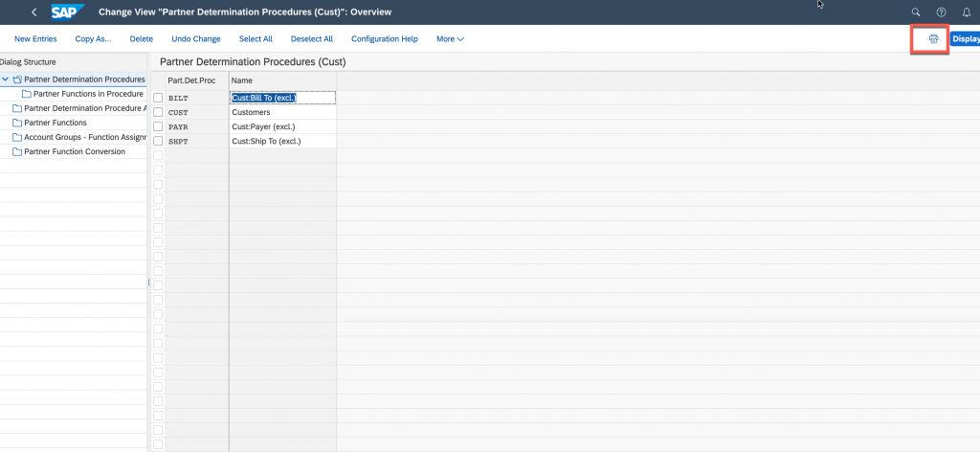Screen dimensions: 980x452
Task: Click Copy As...
Action: tap(93, 38)
